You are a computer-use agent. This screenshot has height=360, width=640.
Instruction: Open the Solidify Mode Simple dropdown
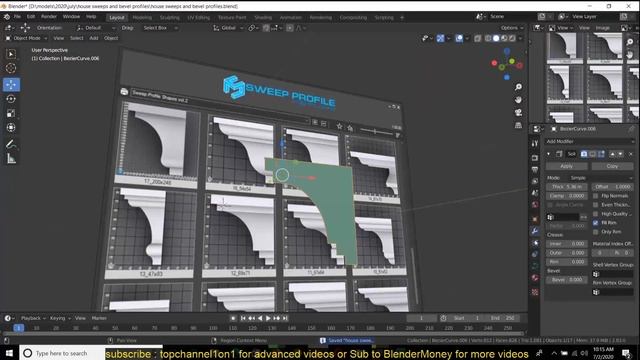[x=601, y=178]
